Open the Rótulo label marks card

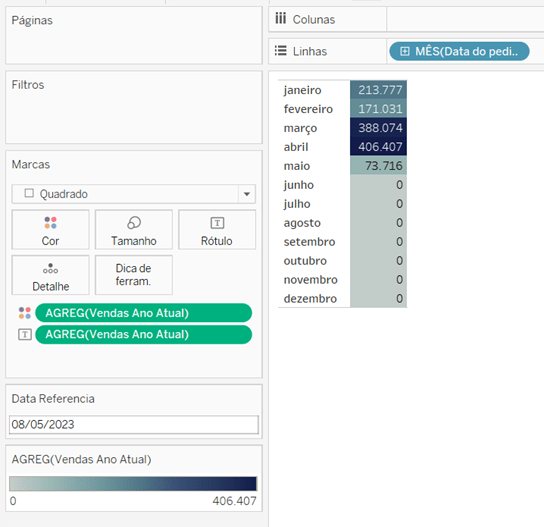217,229
